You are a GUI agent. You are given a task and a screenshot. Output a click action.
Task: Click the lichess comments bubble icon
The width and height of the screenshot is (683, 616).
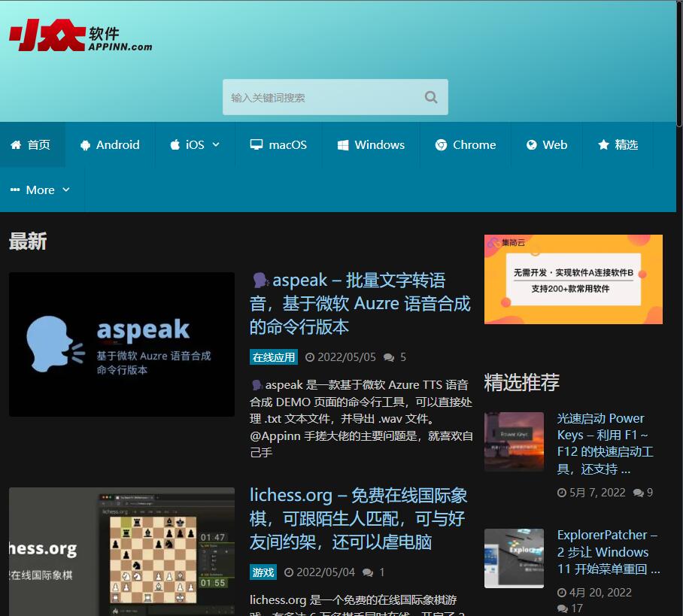point(368,572)
